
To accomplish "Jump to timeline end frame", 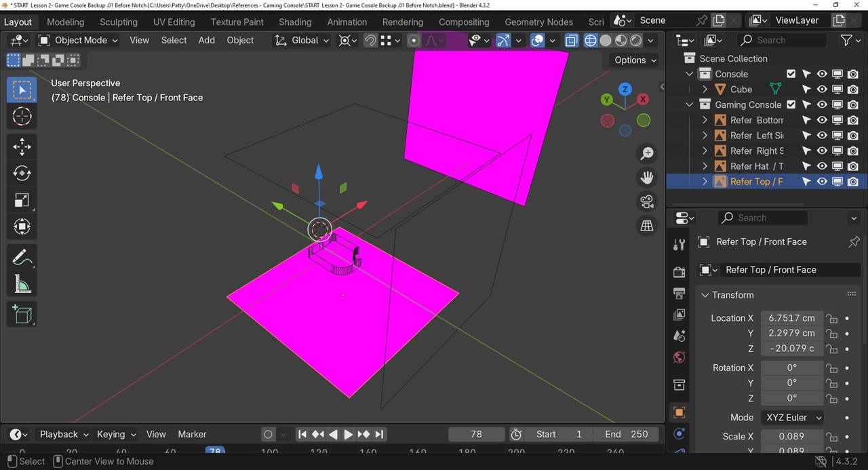I will [x=379, y=434].
